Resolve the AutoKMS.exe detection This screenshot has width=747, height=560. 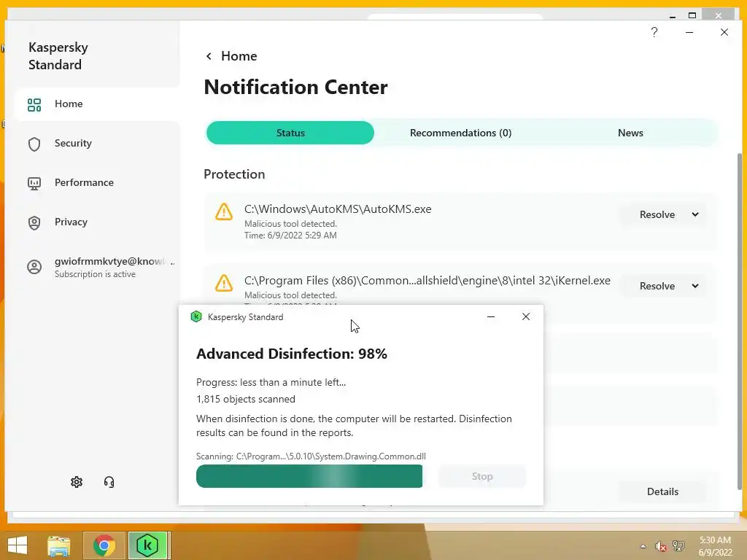[657, 215]
